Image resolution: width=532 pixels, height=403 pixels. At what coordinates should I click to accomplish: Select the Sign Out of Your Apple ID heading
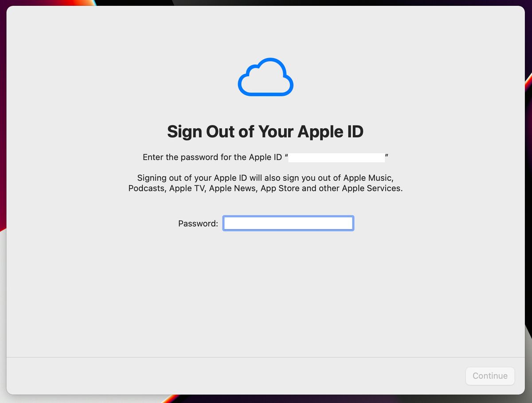tap(265, 132)
